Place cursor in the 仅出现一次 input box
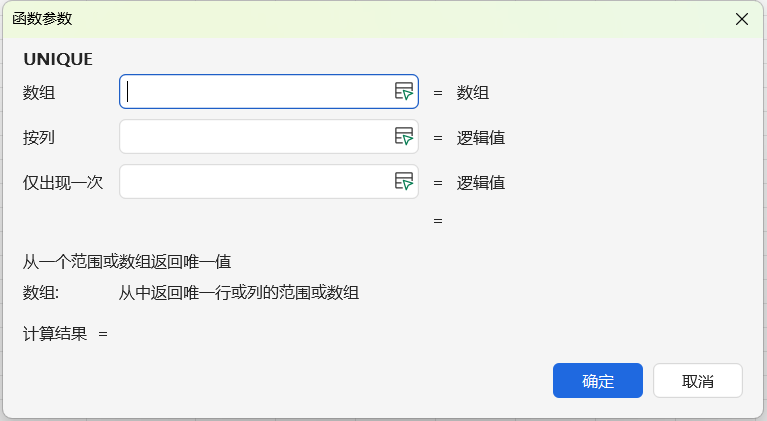 tap(255, 182)
